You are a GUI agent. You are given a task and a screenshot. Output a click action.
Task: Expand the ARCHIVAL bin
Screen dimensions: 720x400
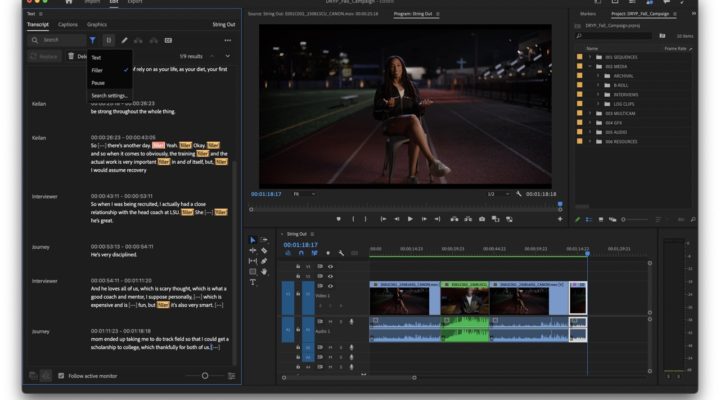coord(598,76)
